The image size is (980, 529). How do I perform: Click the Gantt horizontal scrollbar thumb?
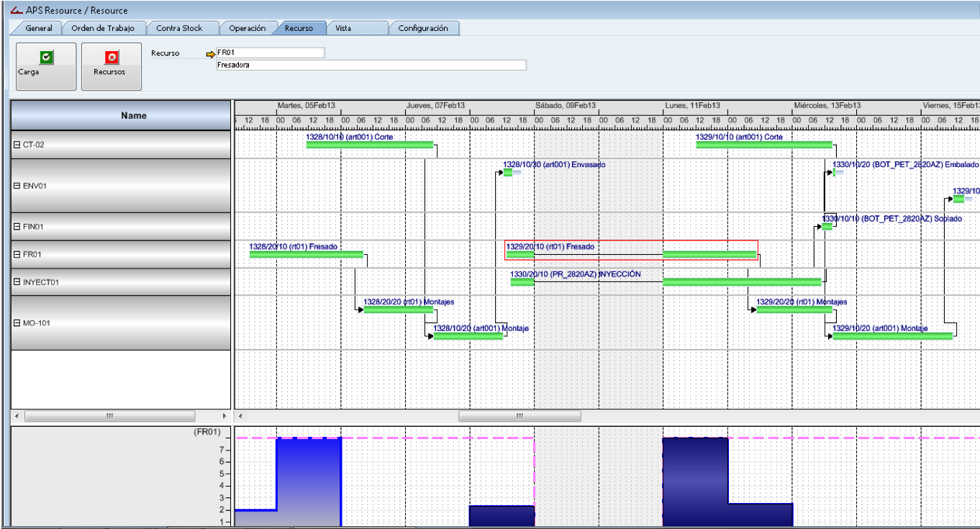tap(520, 416)
